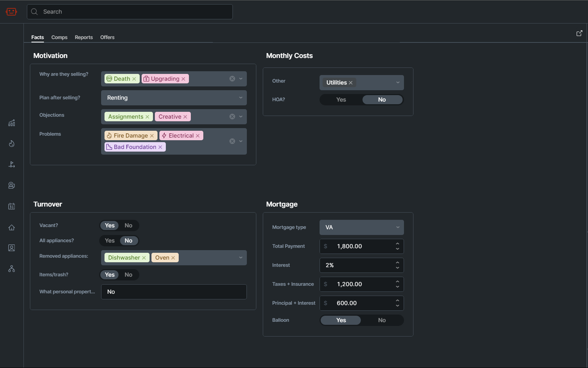
Task: Set HOA to Yes
Action: point(341,100)
